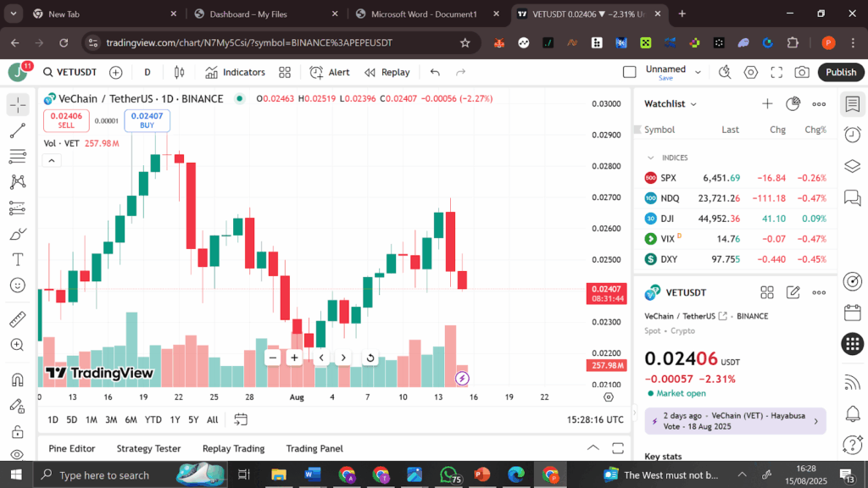The height and width of the screenshot is (488, 868).
Task: Open the Unnamed layout dropdown arrow
Action: coord(698,72)
